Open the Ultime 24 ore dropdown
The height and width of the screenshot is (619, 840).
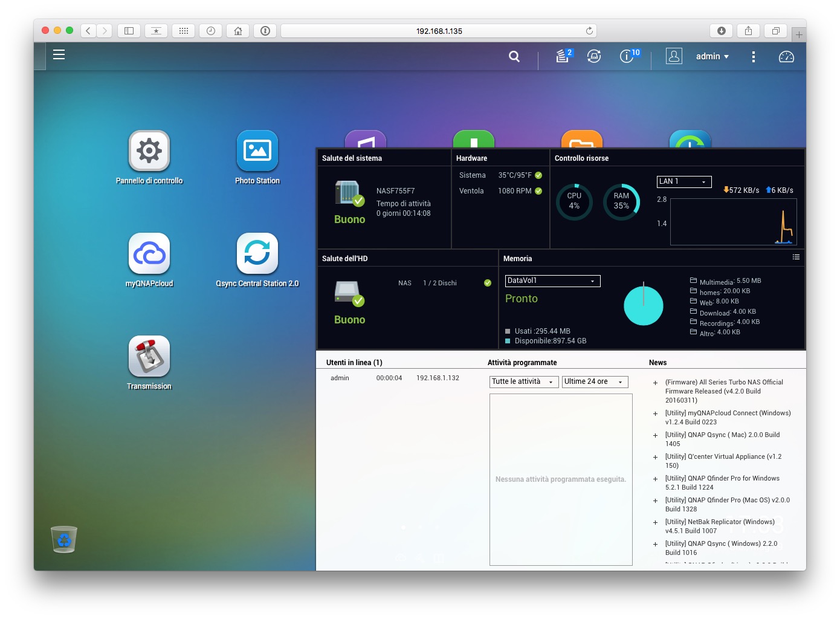[x=595, y=381]
